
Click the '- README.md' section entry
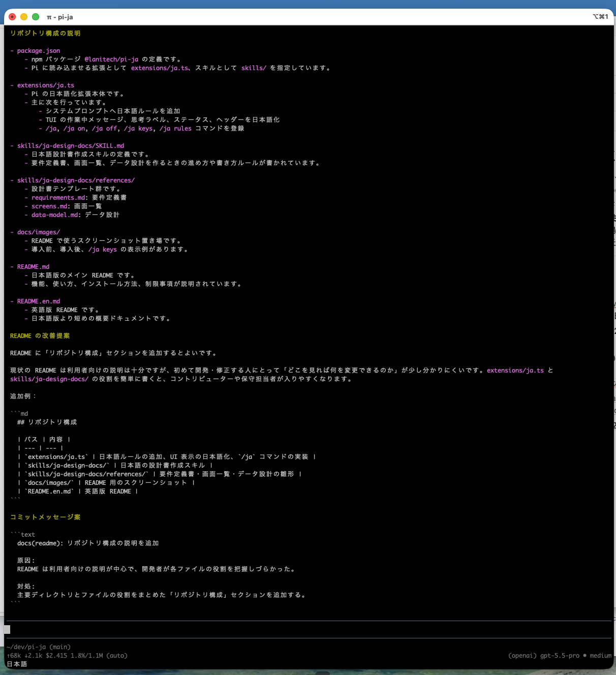click(30, 267)
